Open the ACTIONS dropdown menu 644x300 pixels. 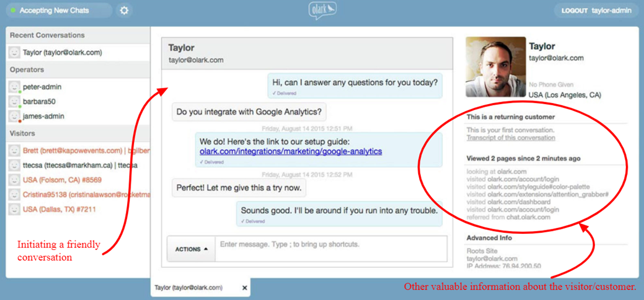(191, 249)
